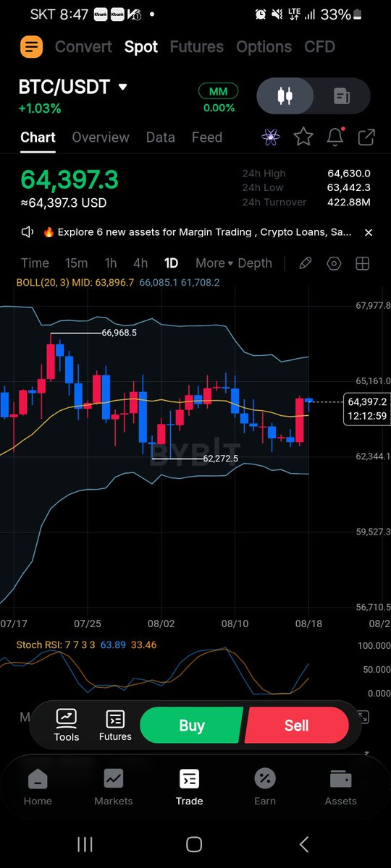The height and width of the screenshot is (868, 391).
Task: Select the 1h timeframe
Action: (x=111, y=263)
